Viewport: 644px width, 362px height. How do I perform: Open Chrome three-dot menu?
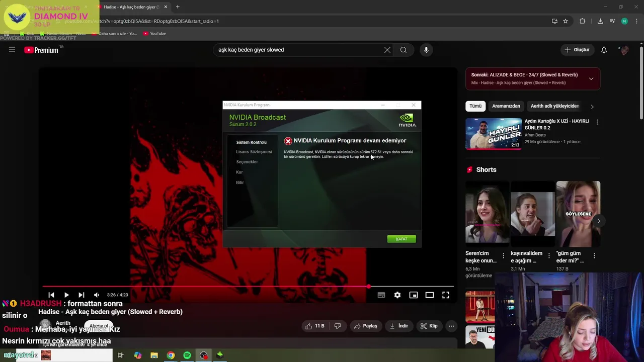click(637, 21)
